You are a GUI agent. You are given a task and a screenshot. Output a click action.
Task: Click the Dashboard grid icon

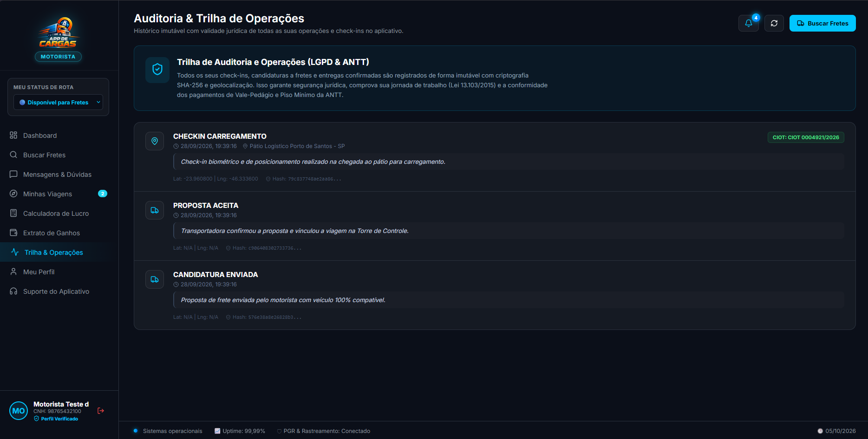(13, 136)
